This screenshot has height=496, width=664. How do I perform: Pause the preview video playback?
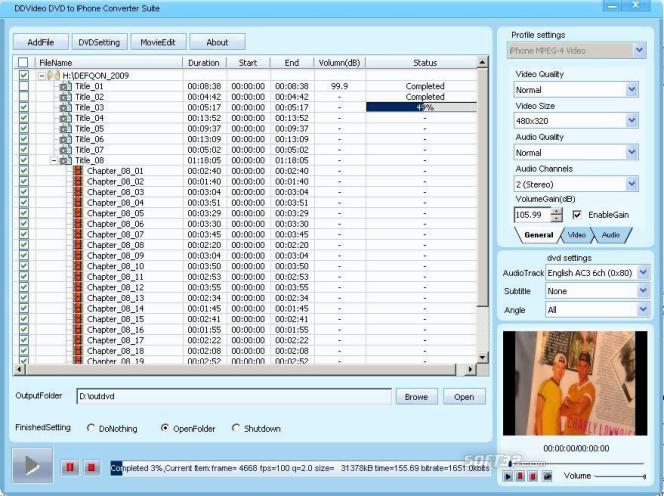[x=520, y=477]
